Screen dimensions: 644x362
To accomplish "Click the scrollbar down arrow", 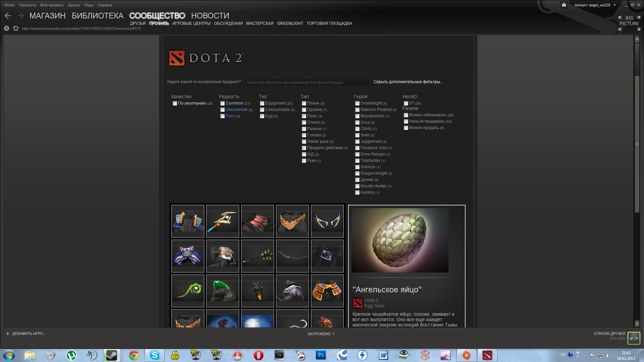I will point(637,323).
